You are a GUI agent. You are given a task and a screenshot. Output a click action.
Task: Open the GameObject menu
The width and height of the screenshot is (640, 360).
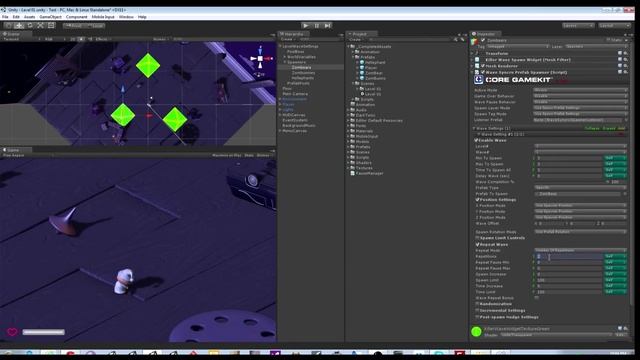(50, 17)
